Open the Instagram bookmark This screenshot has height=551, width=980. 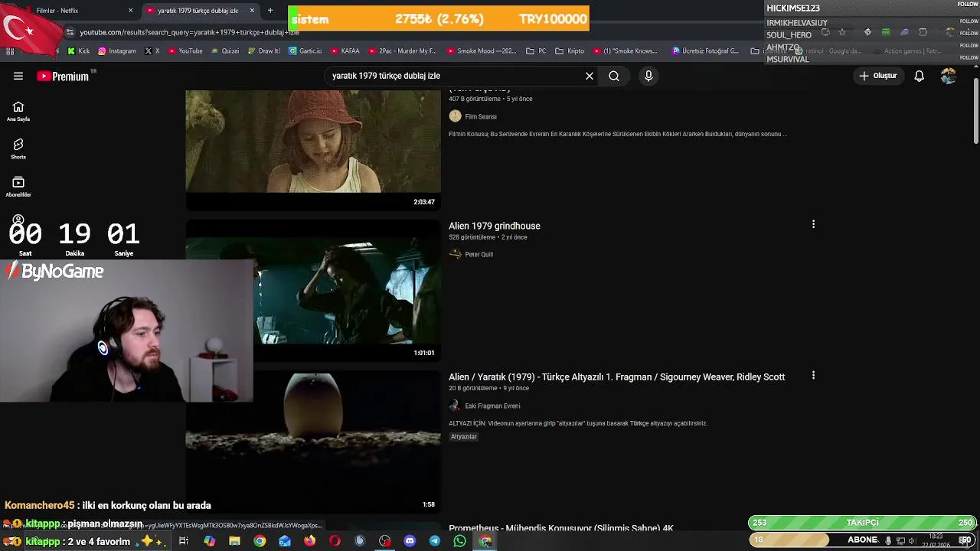point(117,51)
